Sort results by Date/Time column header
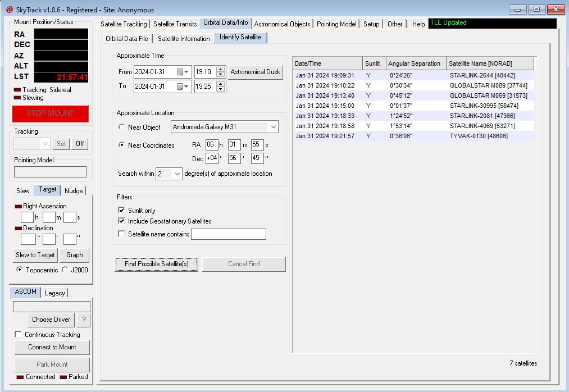 click(327, 63)
